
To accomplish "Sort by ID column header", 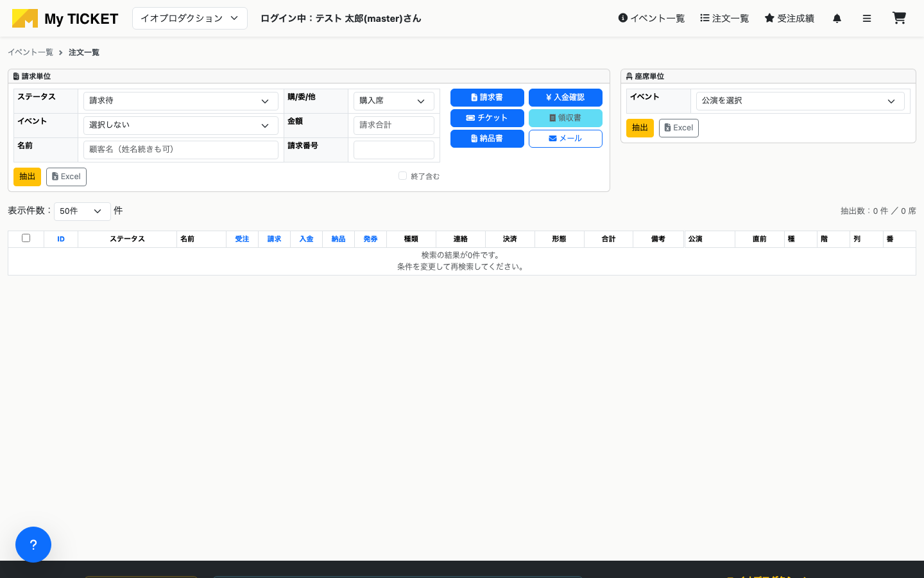I will tap(61, 239).
